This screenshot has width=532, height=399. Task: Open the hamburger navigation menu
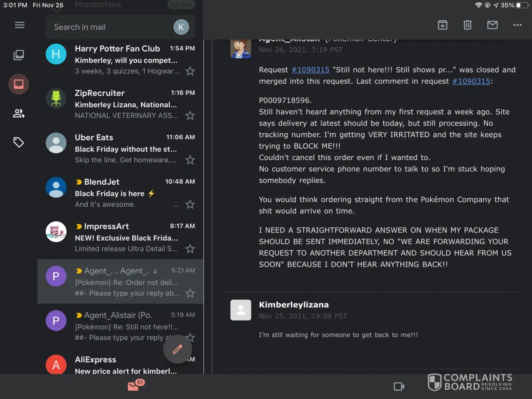tap(20, 25)
